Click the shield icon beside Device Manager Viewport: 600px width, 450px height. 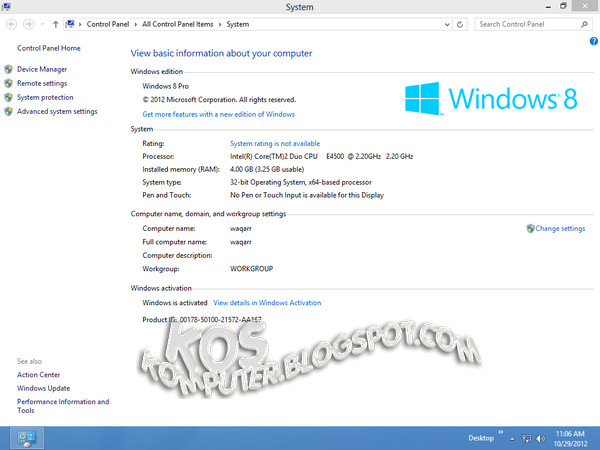8,69
